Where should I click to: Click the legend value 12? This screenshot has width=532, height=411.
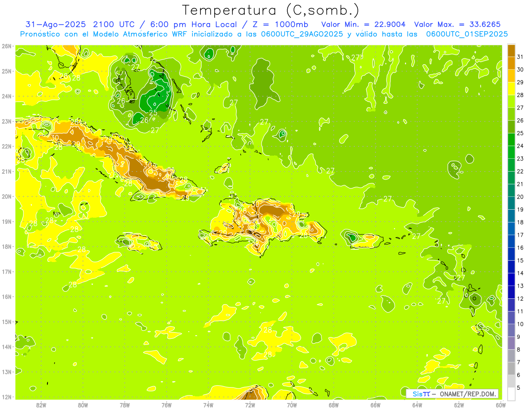pos(520,298)
